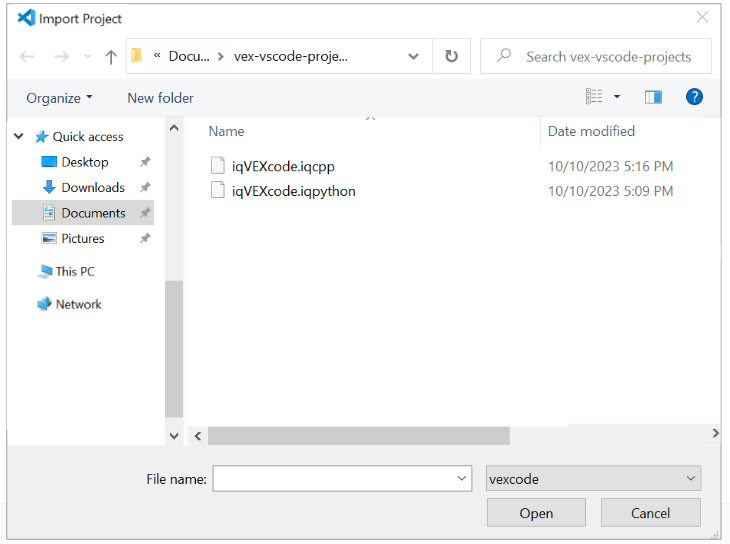Select the iqVEXcode.iqpython file
This screenshot has width=730, height=544.
click(293, 191)
